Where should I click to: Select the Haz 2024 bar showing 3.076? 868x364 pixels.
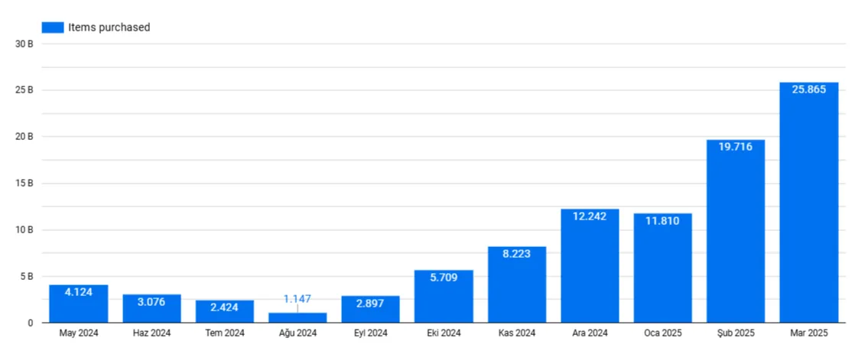[151, 309]
